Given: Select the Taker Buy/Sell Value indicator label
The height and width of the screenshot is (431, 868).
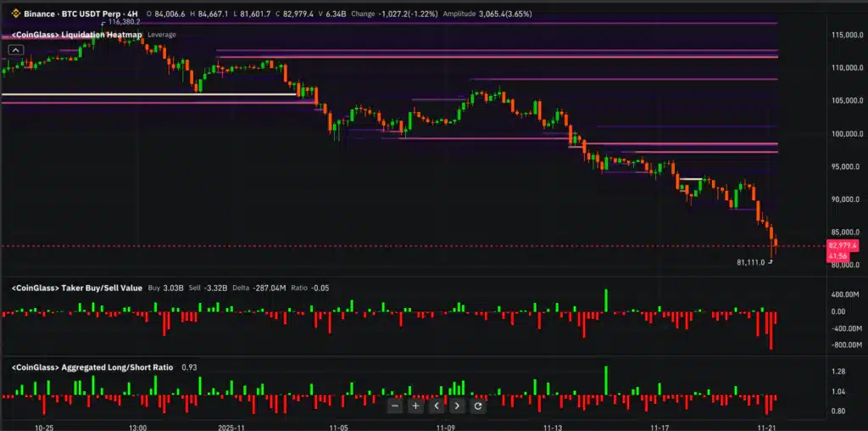Looking at the screenshot, I should (76, 288).
